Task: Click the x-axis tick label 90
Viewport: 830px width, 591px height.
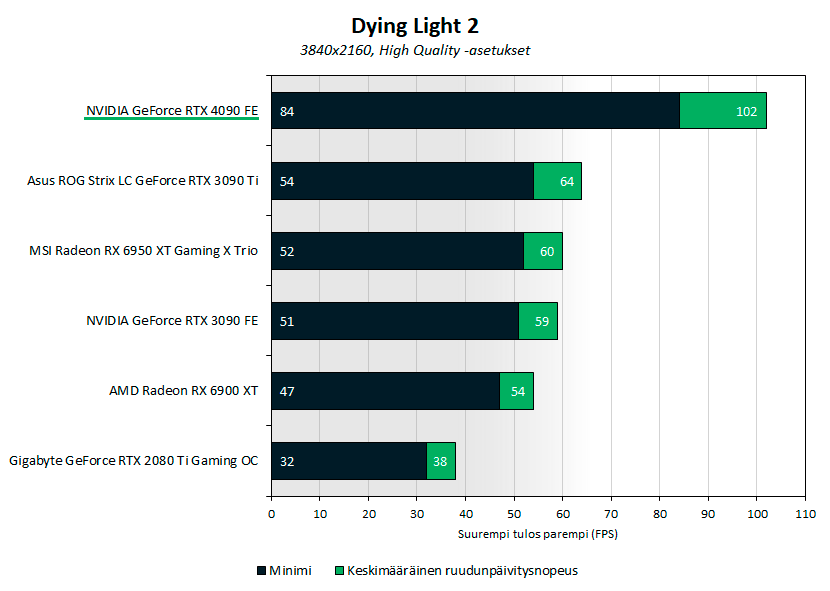Action: click(x=708, y=514)
